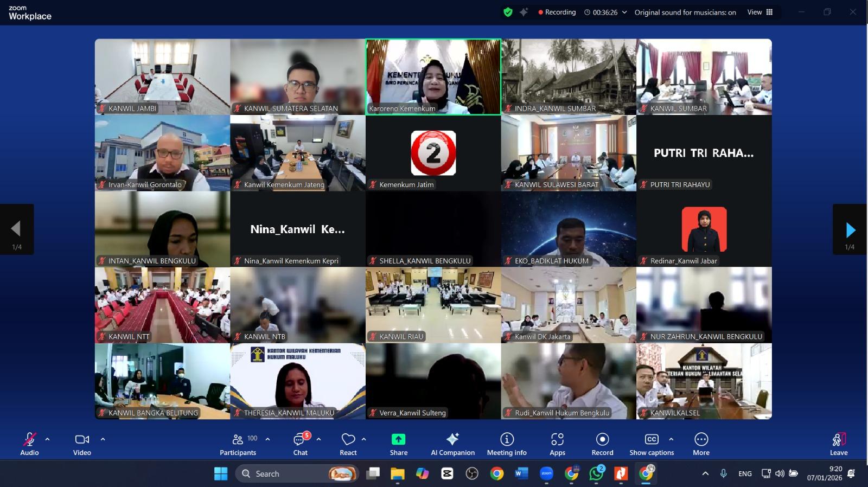Open the Participants panel
The width and height of the screenshot is (868, 487).
[238, 444]
